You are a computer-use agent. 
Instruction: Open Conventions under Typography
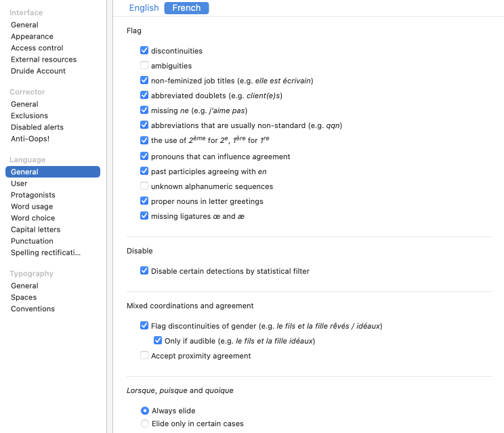33,309
